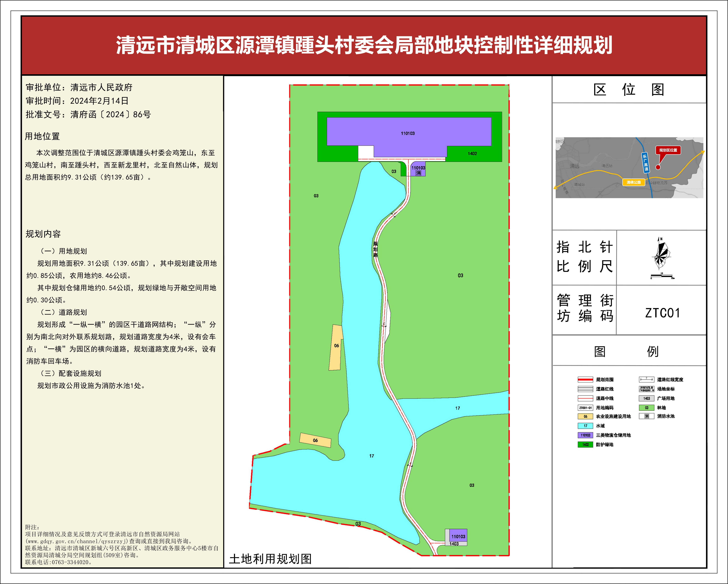Click the main red title banner text

pyautogui.click(x=364, y=45)
